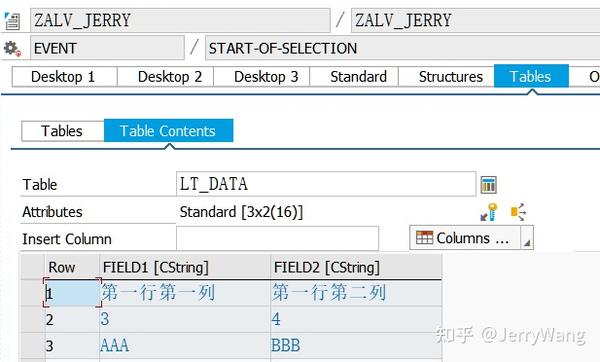Click the gear event icon beside EVENT
Viewport: 600px width, 362px height.
coord(12,49)
